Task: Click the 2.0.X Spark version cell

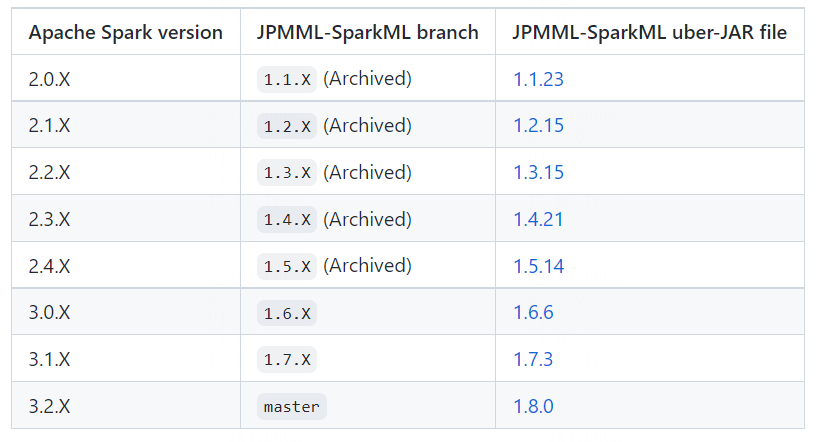Action: [x=50, y=79]
